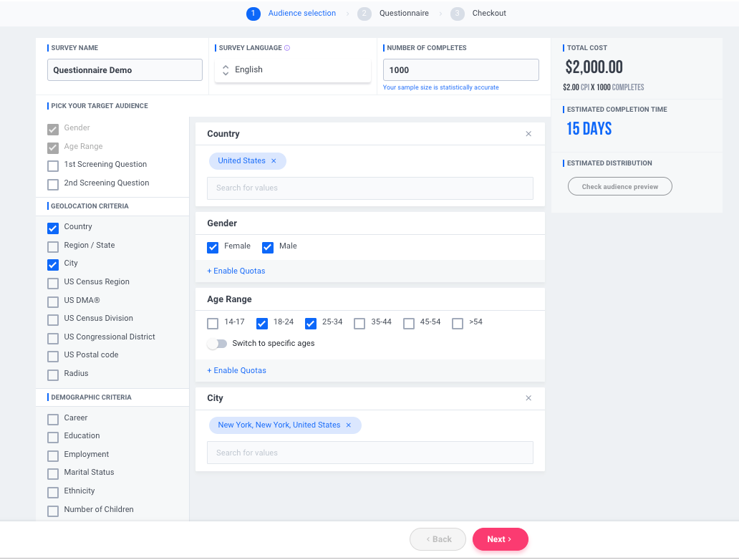The height and width of the screenshot is (560, 739).
Task: Check the US Postal code checkbox
Action: point(53,357)
